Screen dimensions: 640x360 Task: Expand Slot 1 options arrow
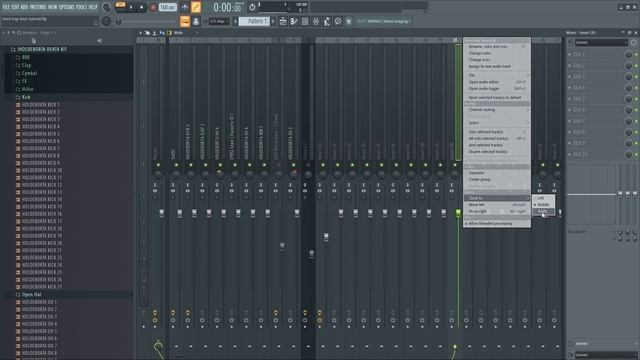point(570,54)
